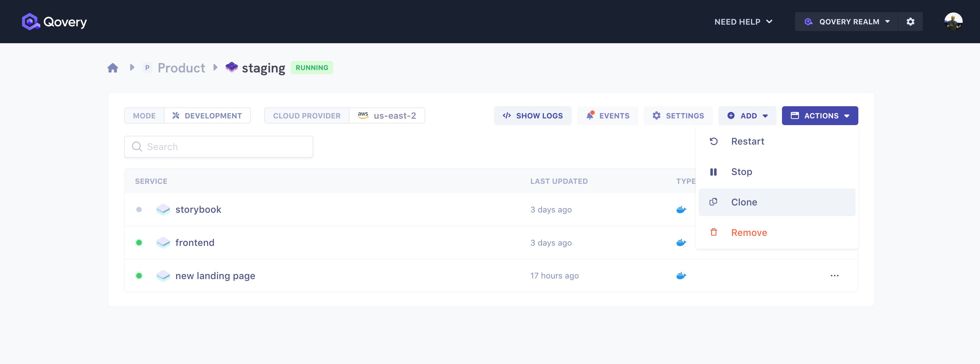Click the Docker icon on the storybook row
The width and height of the screenshot is (980, 364).
point(681,209)
